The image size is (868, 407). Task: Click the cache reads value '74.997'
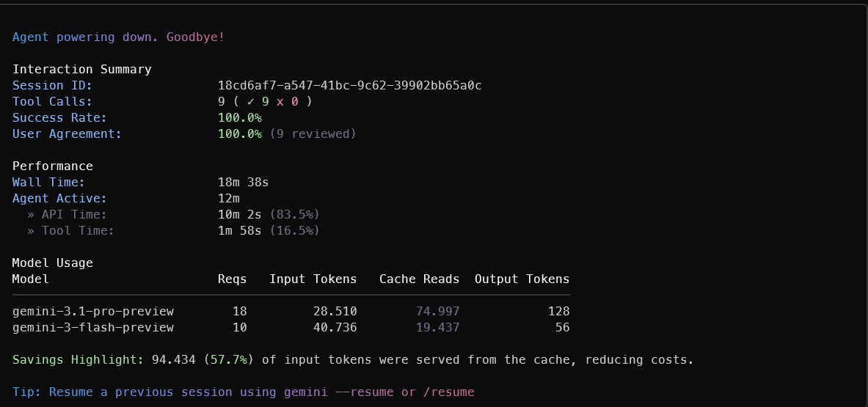click(x=438, y=312)
